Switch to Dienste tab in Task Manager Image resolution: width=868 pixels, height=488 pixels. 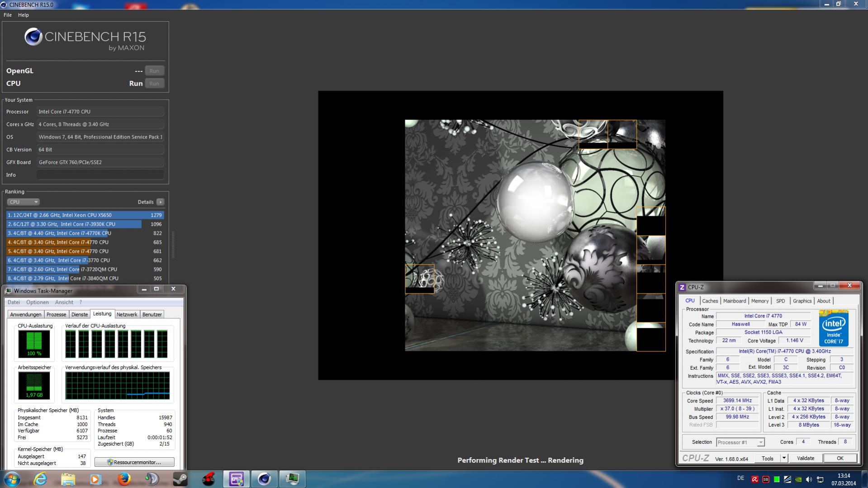[80, 314]
